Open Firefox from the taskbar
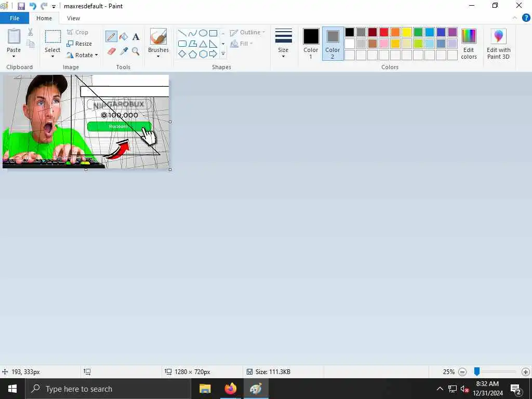This screenshot has width=532, height=399. [x=230, y=389]
